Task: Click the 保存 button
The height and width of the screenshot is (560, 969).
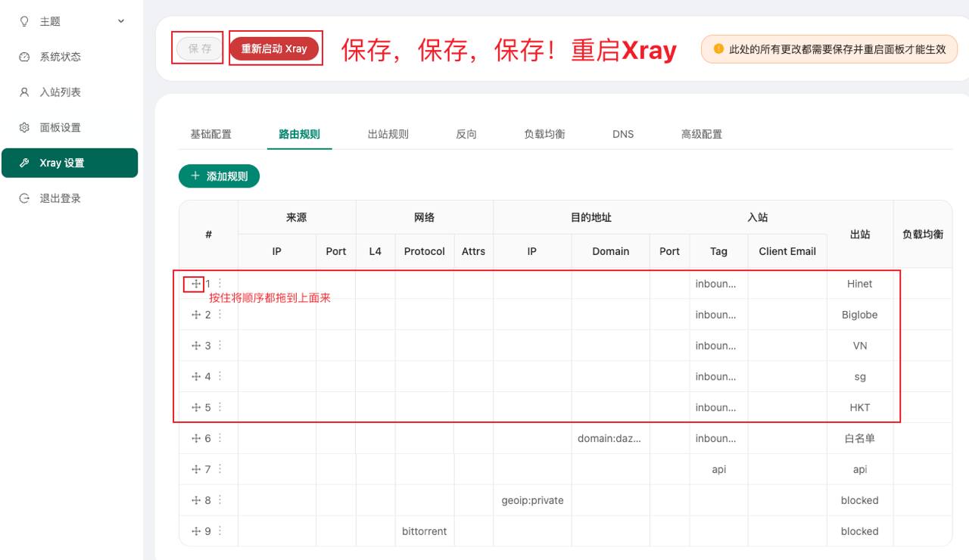Action: (200, 48)
